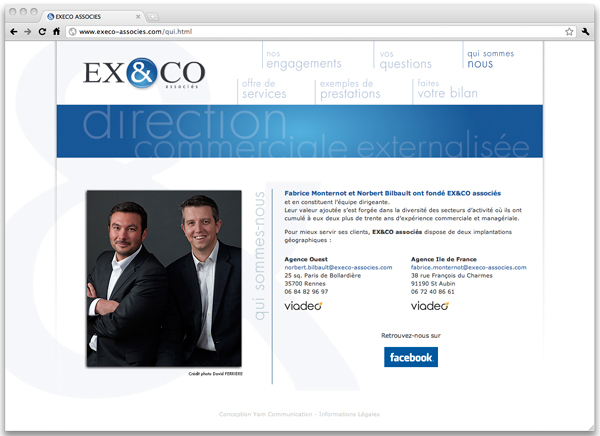This screenshot has height=436, width=600.
Task: Open the 'vos questions' menu item
Action: tap(406, 60)
